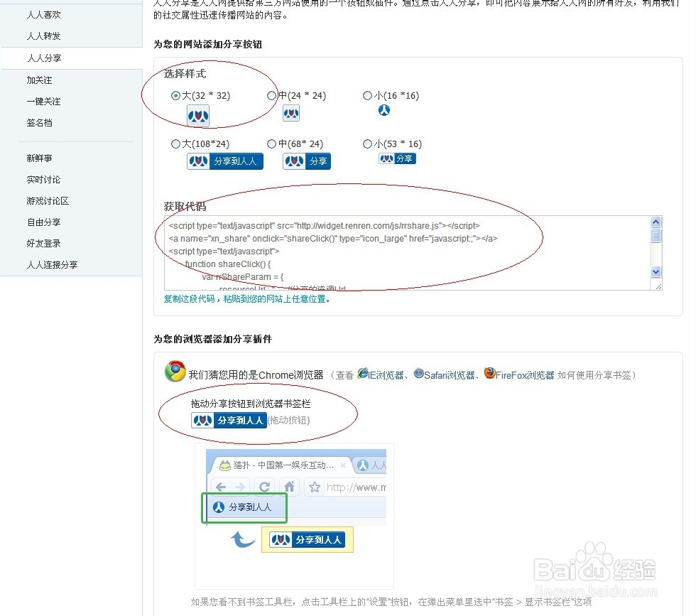Open 自由分享 in the sidebar

click(x=44, y=222)
